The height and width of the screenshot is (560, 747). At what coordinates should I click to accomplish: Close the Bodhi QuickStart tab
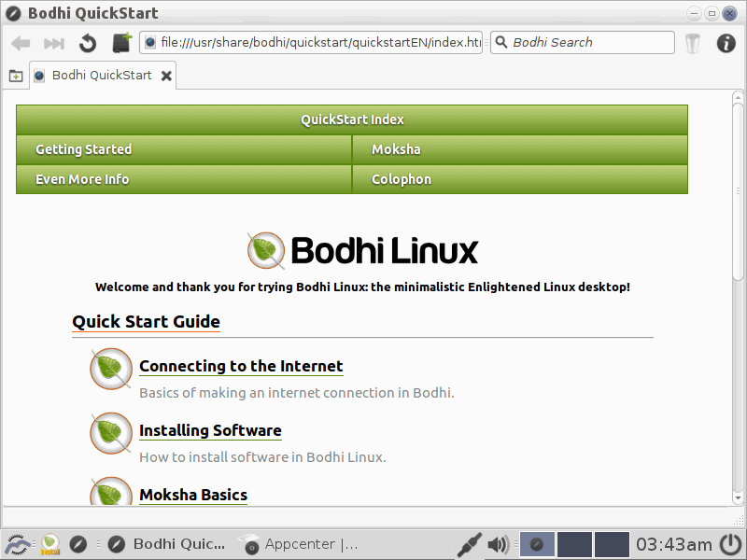click(166, 76)
